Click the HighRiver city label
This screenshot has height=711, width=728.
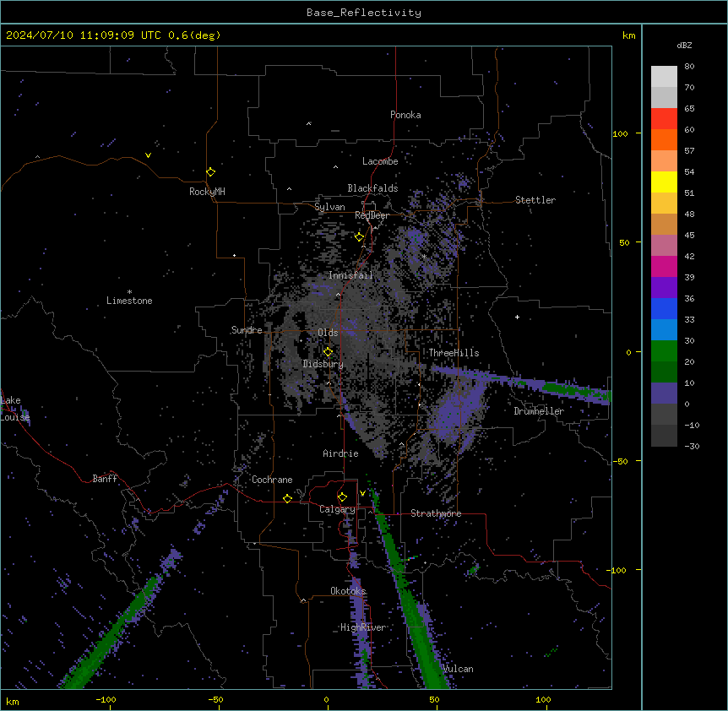click(x=363, y=627)
